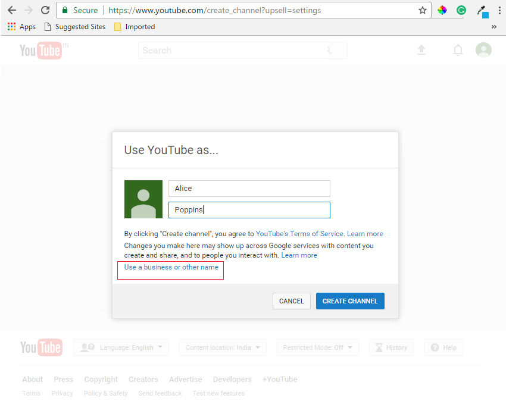506x420 pixels.
Task: Open the Advertise footer link
Action: 186,380
